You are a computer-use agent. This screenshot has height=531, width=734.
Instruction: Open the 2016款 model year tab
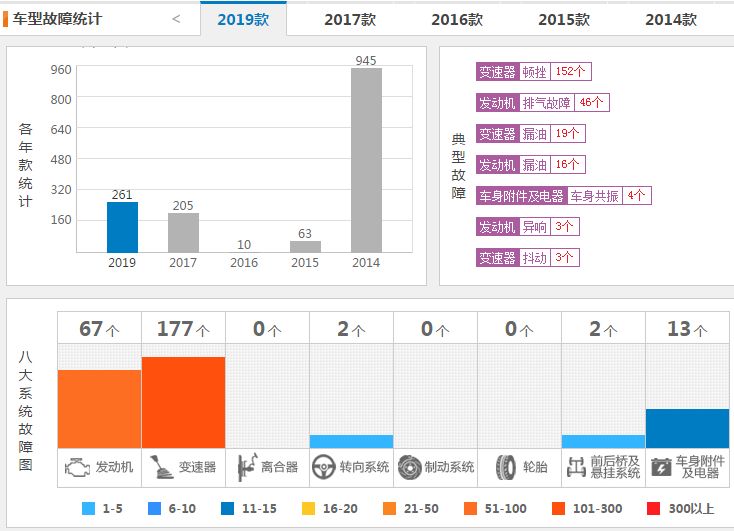tap(457, 19)
